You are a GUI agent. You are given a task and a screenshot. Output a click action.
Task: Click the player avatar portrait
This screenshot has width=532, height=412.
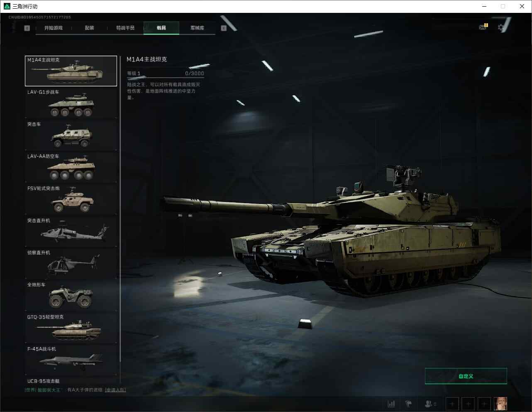click(500, 404)
